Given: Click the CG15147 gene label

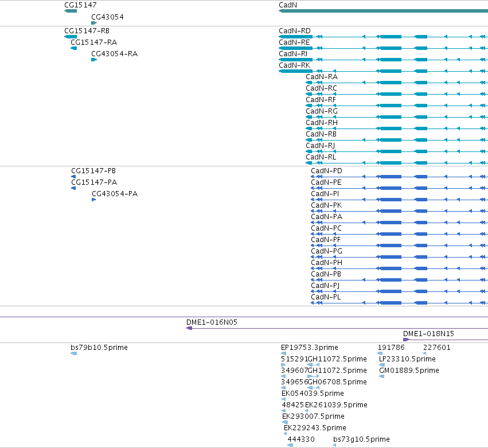Looking at the screenshot, I should [80, 5].
